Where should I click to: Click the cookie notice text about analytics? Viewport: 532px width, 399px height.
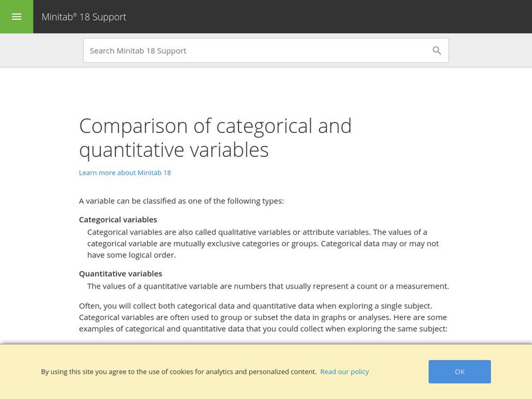pos(178,372)
